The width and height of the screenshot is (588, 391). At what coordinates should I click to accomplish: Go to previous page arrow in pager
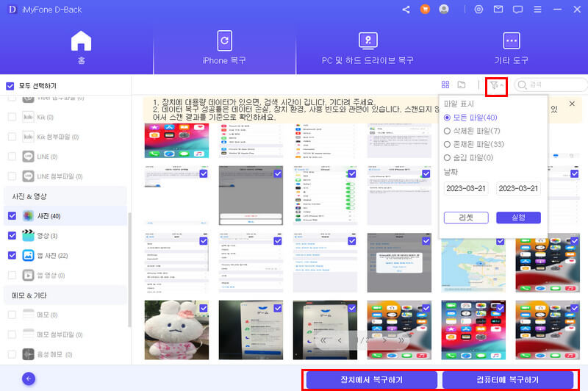pos(340,340)
